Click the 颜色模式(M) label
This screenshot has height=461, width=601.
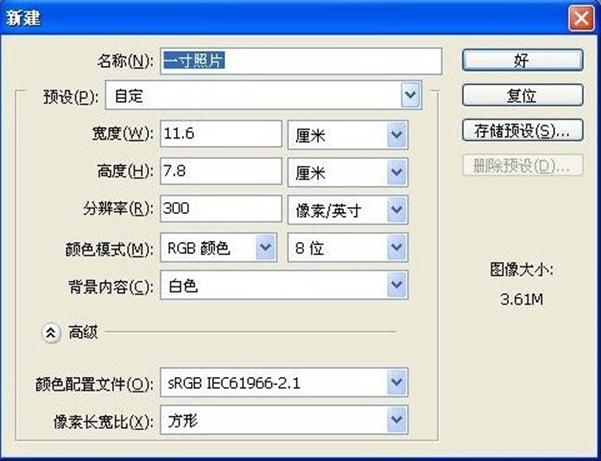(109, 249)
